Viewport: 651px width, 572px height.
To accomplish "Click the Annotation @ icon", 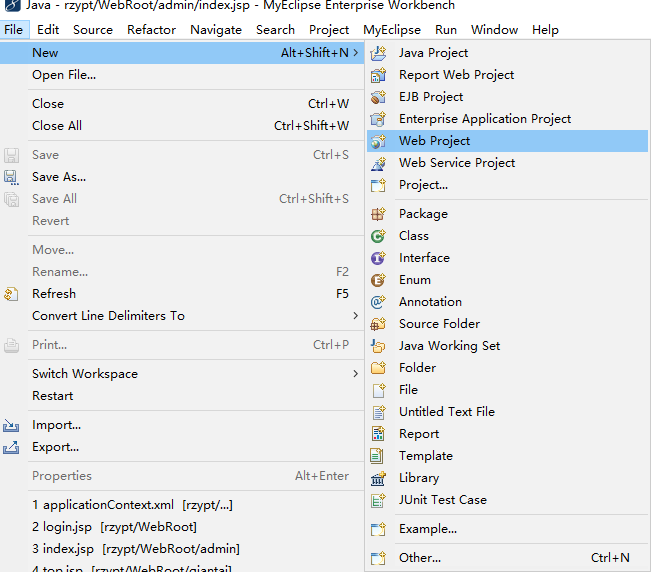I will tap(378, 302).
